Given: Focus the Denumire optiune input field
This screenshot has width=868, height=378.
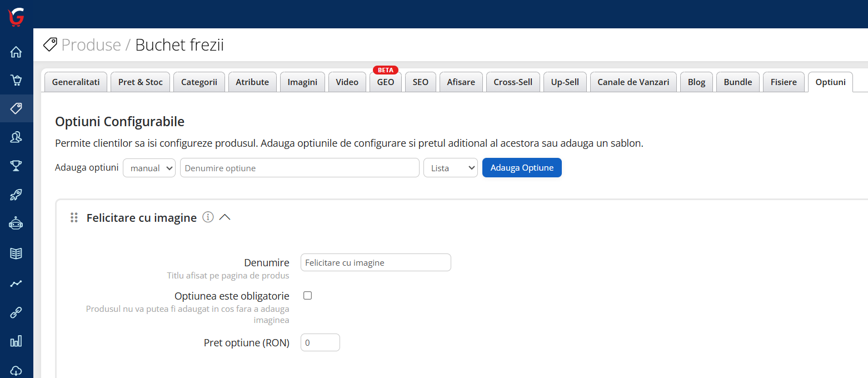Looking at the screenshot, I should 300,168.
